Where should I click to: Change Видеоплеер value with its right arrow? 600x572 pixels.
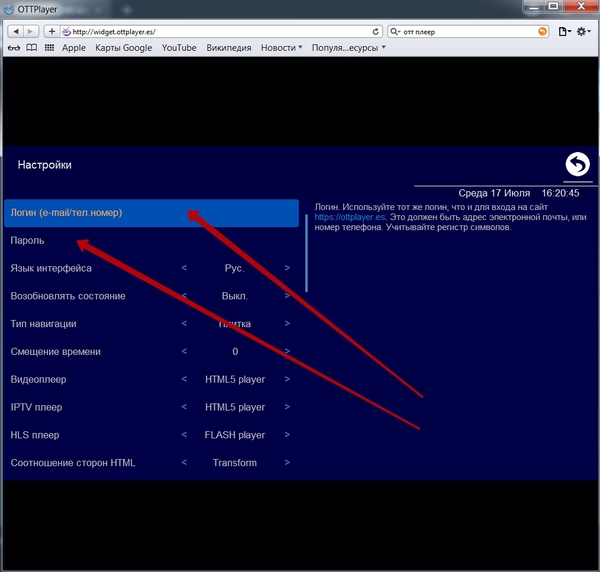point(287,380)
